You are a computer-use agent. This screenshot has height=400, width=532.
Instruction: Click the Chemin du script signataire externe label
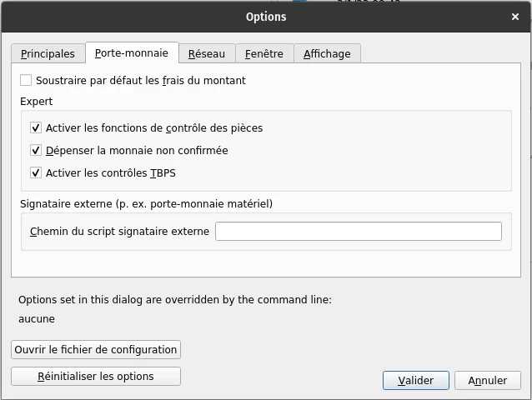point(119,232)
